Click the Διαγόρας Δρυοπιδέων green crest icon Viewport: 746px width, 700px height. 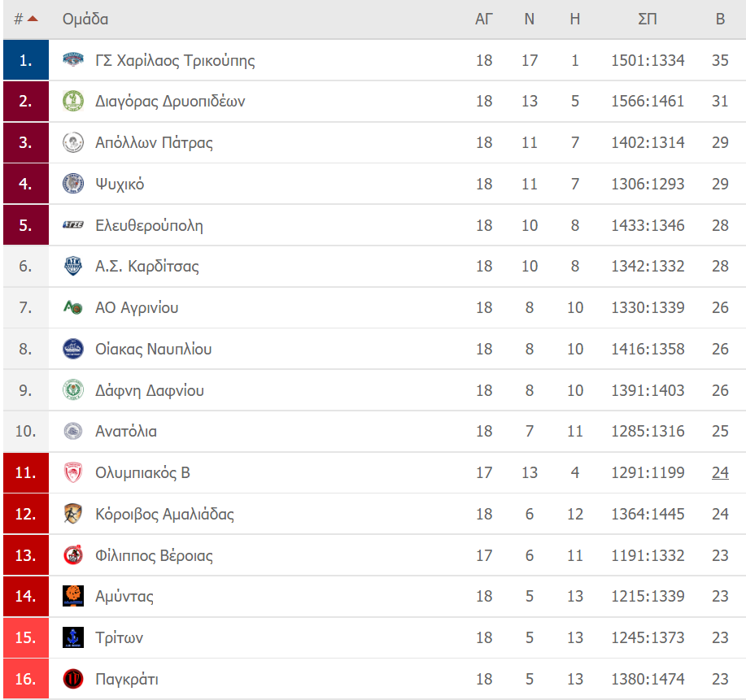pyautogui.click(x=72, y=101)
